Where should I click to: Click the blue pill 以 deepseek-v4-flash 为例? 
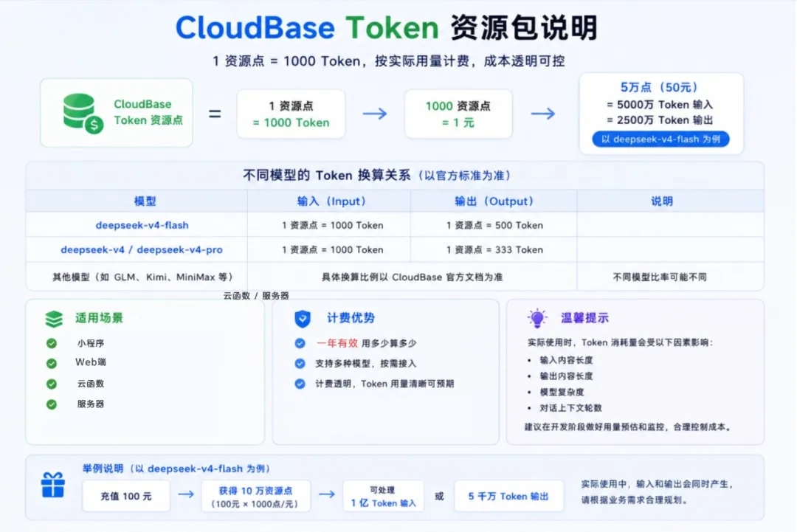660,139
